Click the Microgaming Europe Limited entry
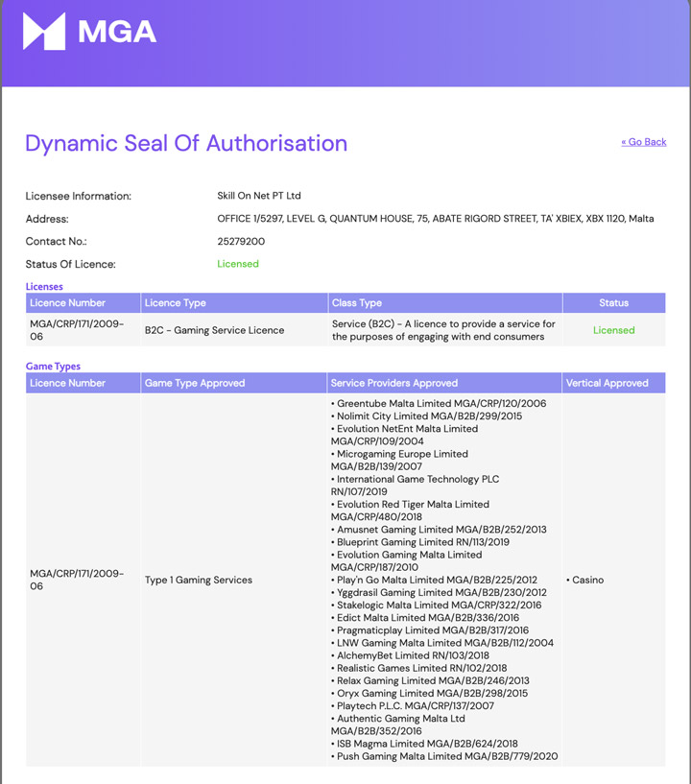Viewport: 691px width, 784px height. click(x=399, y=460)
